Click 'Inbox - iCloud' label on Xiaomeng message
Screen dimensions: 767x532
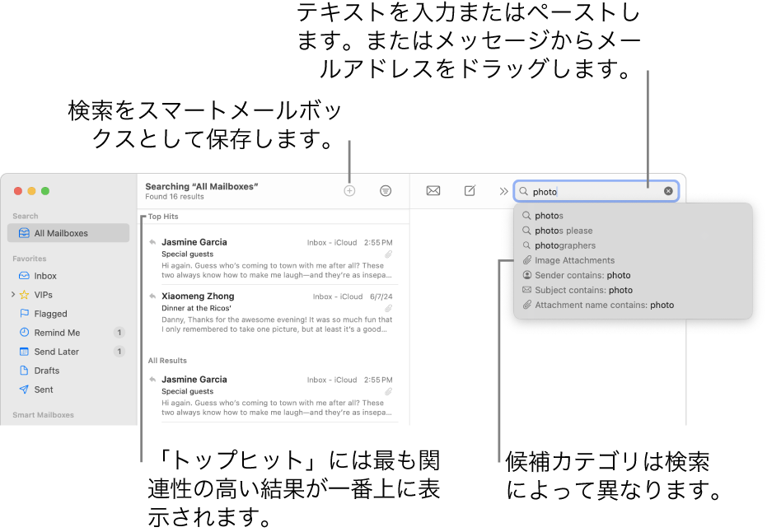click(338, 296)
